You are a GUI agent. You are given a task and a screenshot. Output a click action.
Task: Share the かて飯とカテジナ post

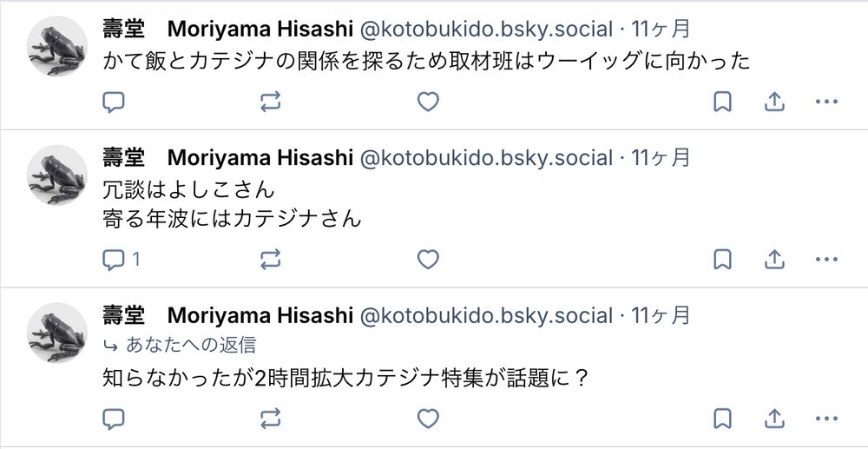click(774, 102)
